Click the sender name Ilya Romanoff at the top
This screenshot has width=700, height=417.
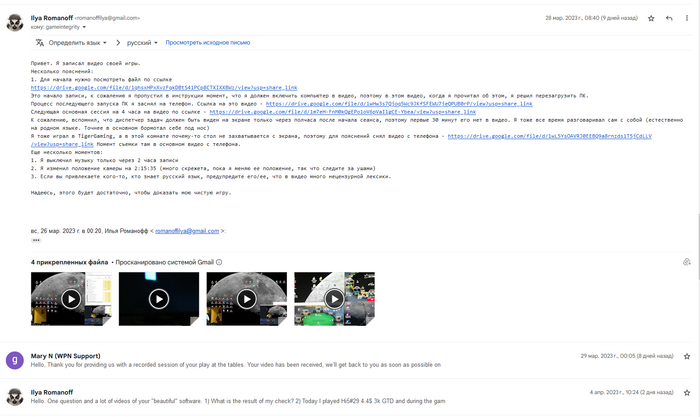[x=52, y=18]
